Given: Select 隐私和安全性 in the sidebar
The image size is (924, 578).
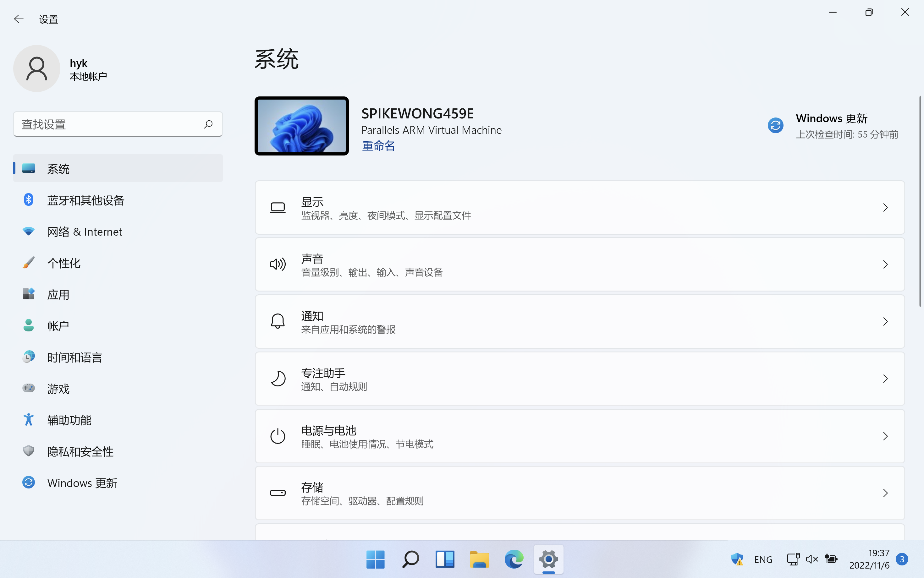Looking at the screenshot, I should [118, 451].
